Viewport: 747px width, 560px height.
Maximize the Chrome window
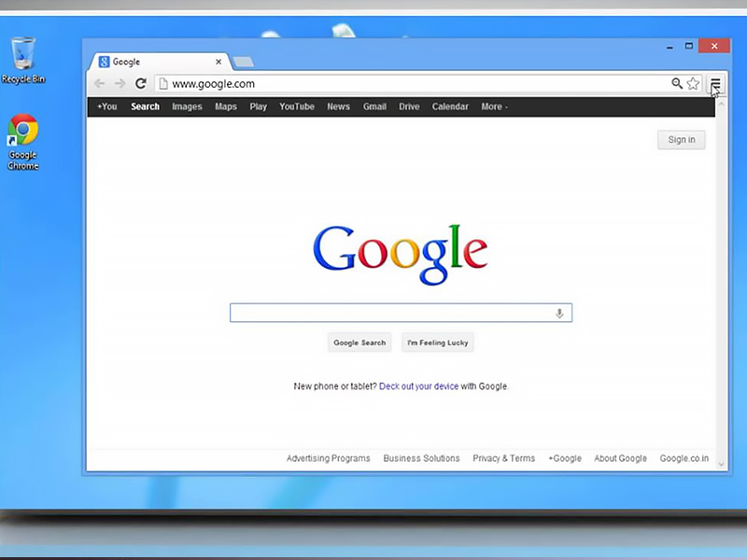689,46
